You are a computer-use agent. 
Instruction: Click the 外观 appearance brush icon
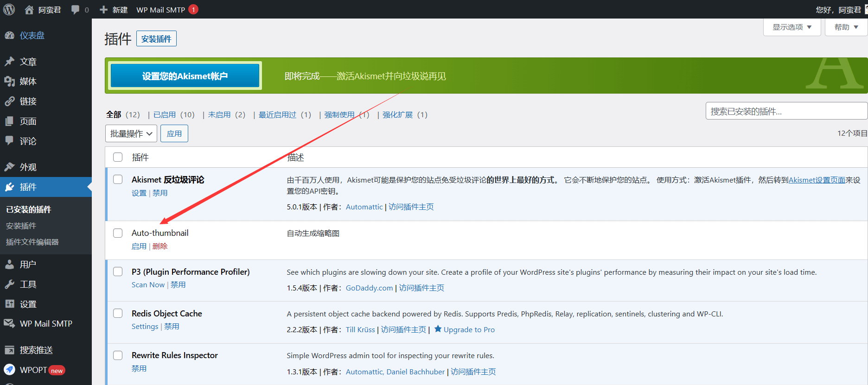9,167
